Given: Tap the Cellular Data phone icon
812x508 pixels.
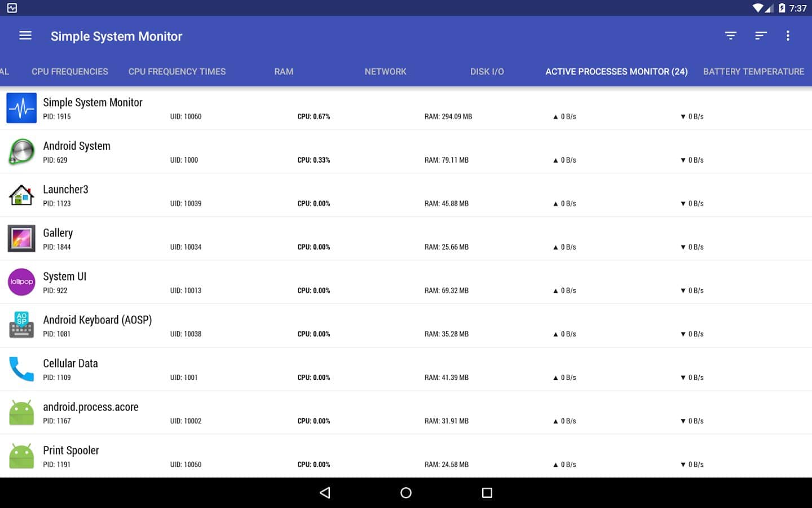Looking at the screenshot, I should click(21, 369).
